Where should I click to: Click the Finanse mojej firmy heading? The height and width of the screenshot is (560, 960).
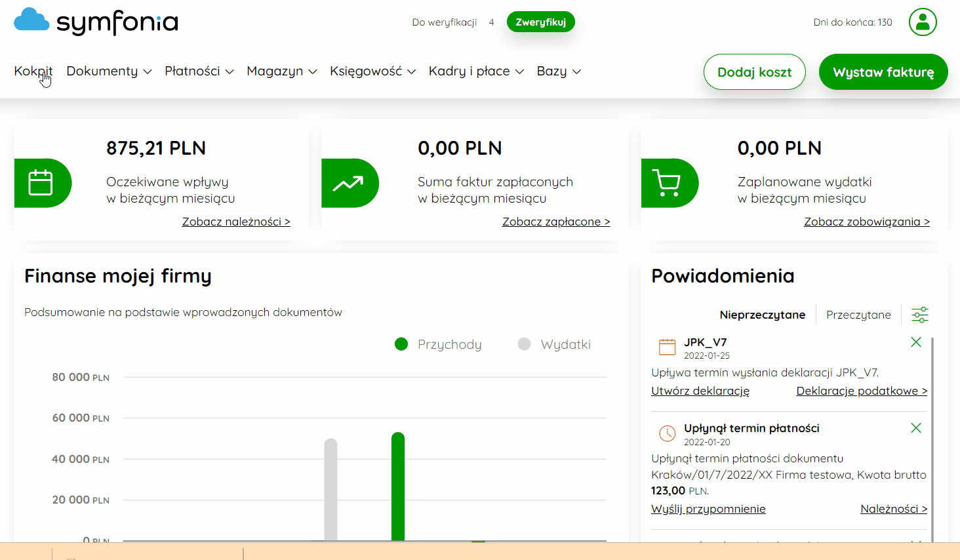[x=118, y=276]
